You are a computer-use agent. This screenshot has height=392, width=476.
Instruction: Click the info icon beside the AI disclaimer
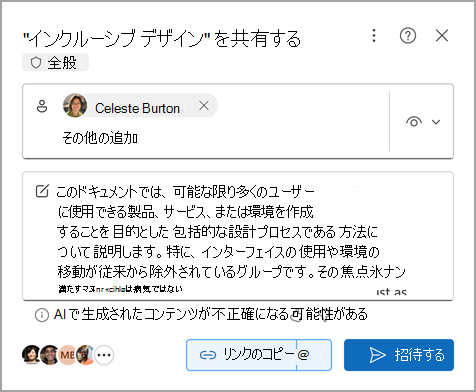click(x=41, y=315)
